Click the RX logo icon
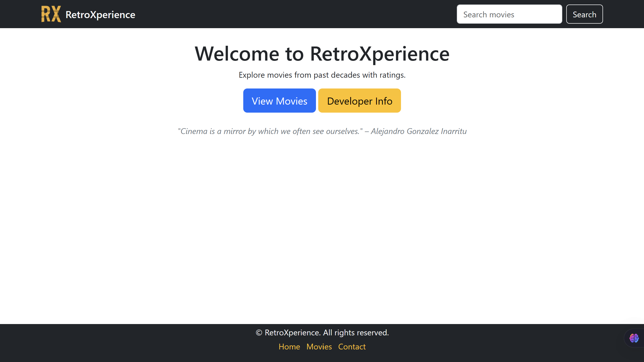This screenshot has height=362, width=644. click(x=51, y=14)
